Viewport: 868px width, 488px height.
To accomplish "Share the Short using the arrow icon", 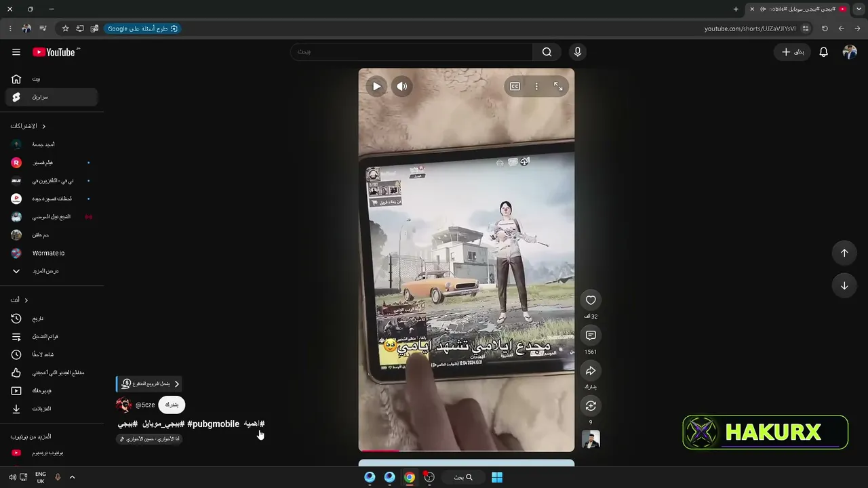I will (x=591, y=371).
